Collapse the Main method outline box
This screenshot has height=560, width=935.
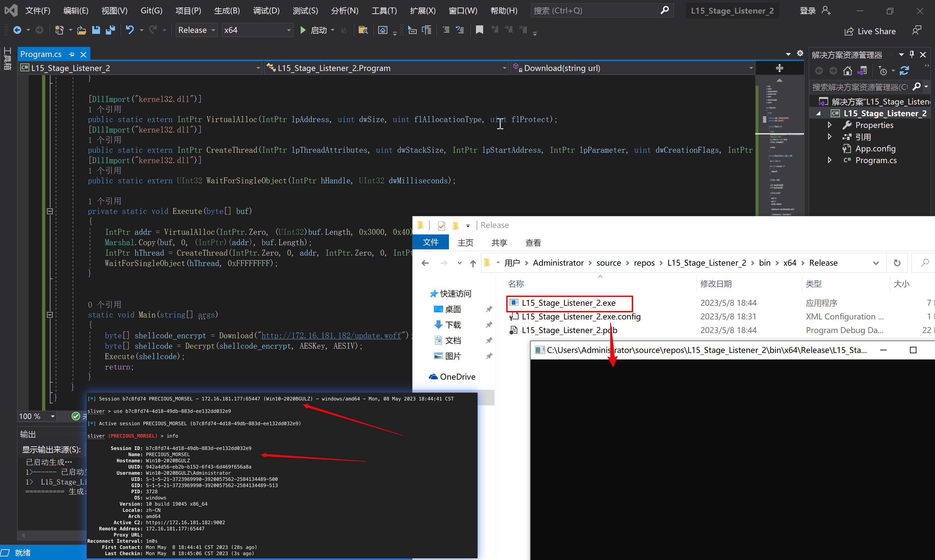pos(50,315)
